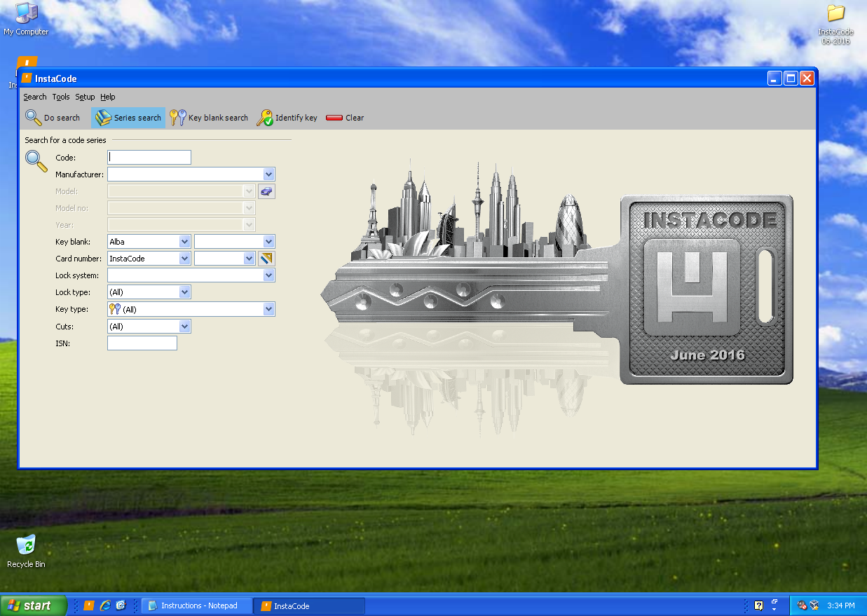Screen dimensions: 867x616
Task: Expand the Cuts dropdown
Action: pos(184,327)
